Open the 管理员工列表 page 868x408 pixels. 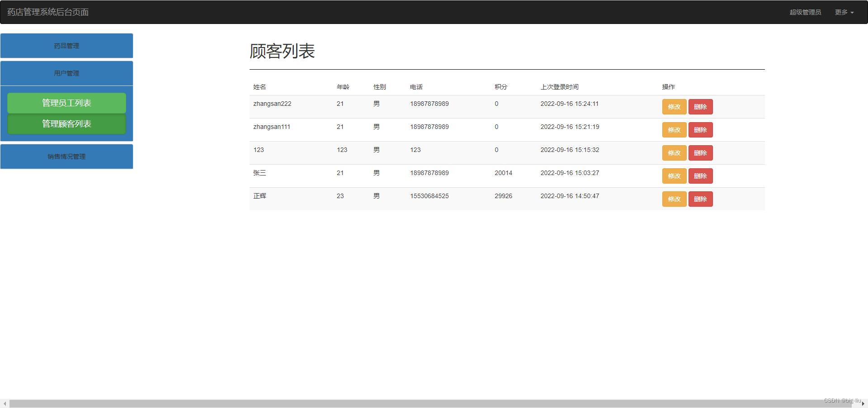click(x=66, y=103)
